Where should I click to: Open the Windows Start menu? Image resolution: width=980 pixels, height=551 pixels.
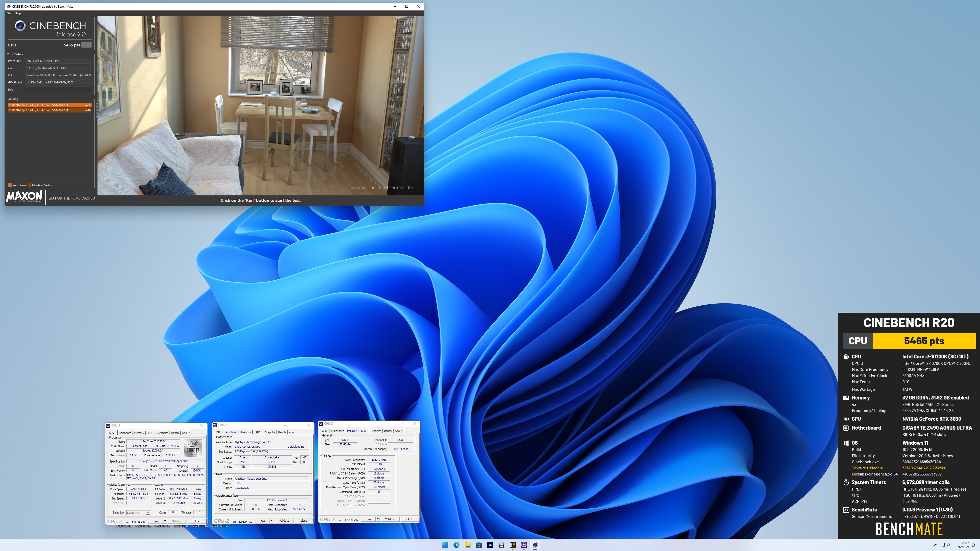[445, 545]
